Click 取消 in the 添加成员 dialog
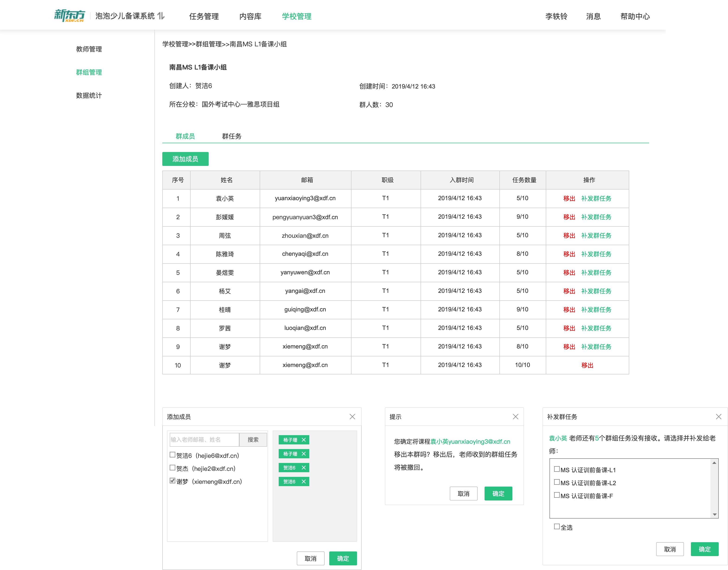The image size is (728, 570). tap(311, 558)
